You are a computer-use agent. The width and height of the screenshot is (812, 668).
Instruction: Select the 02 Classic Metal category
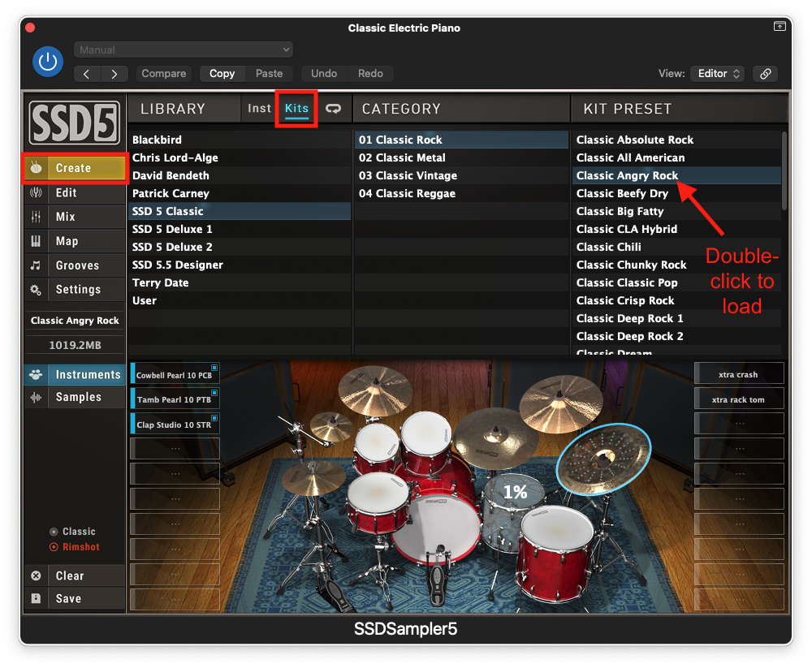[x=461, y=158]
